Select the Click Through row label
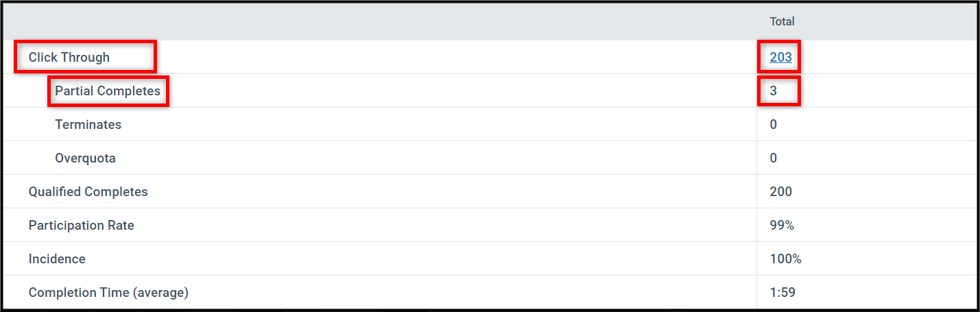The image size is (980, 312). 69,58
